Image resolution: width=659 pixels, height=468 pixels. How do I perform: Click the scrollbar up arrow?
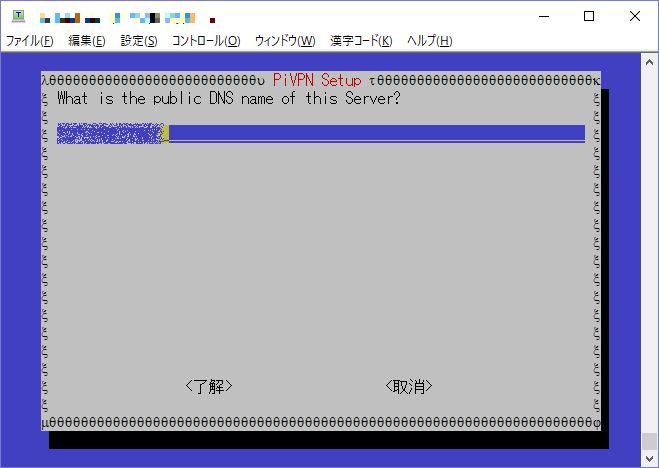click(x=649, y=63)
